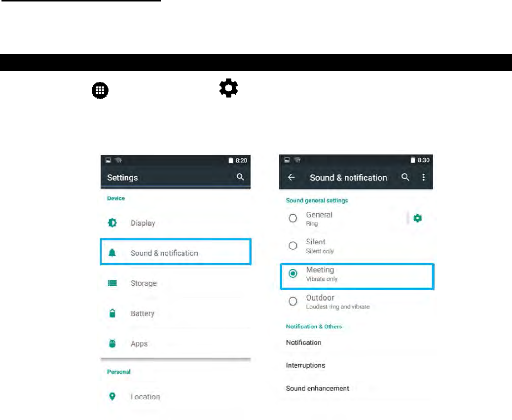Tap the Sound & notification bell icon
This screenshot has width=512, height=420.
click(x=112, y=253)
